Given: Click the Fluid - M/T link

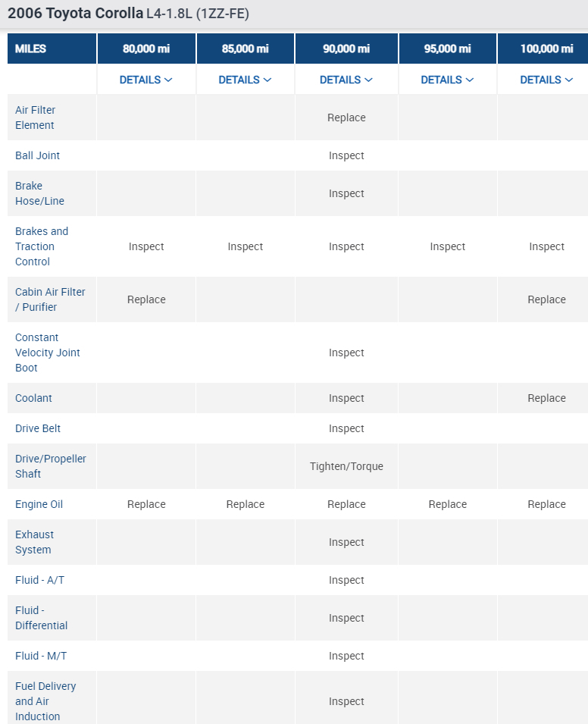Looking at the screenshot, I should click(41, 656).
